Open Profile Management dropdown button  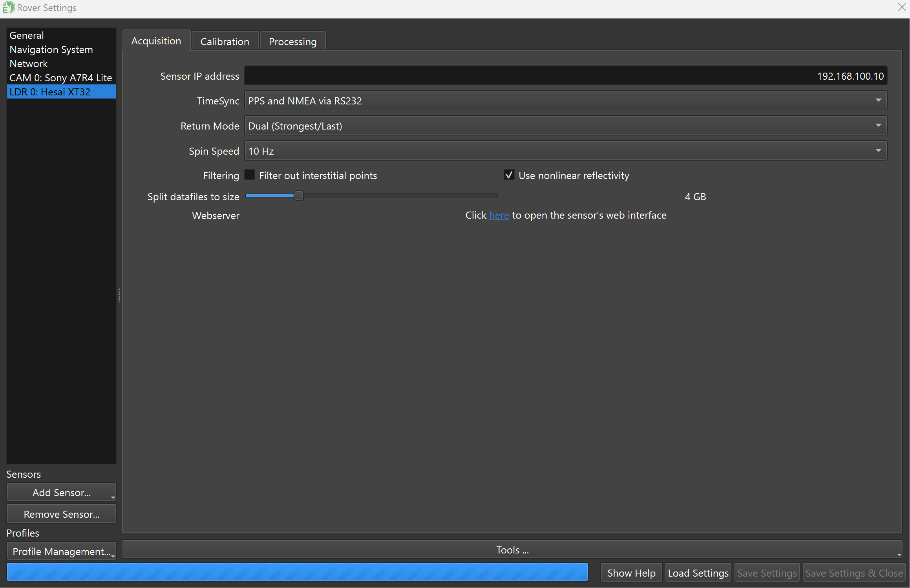pos(62,551)
